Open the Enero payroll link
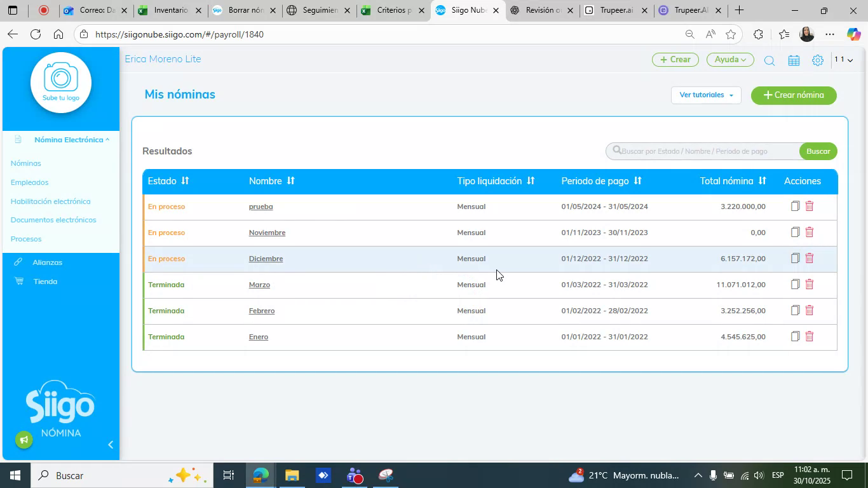Viewport: 868px width, 488px height. [258, 337]
